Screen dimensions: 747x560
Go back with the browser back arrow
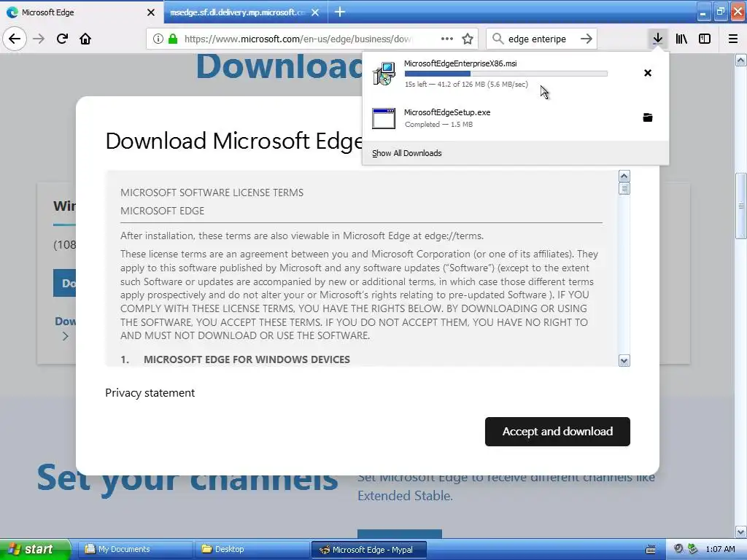tap(15, 39)
